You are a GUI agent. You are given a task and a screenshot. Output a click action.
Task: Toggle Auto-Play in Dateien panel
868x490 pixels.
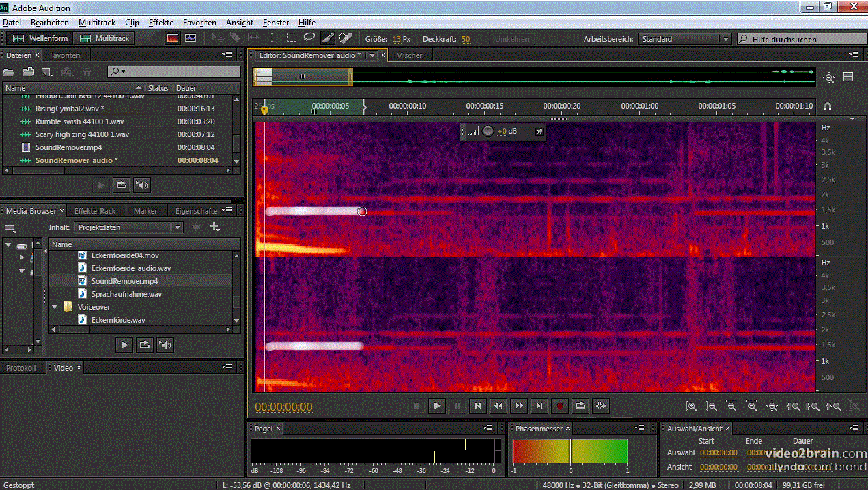[x=142, y=184]
